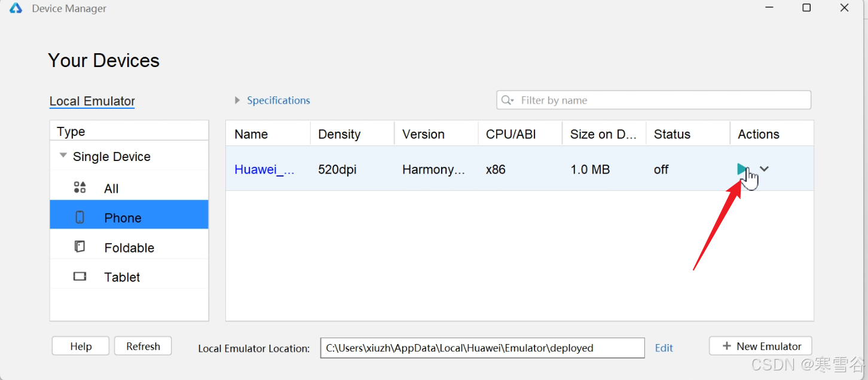Select the Foldable device type icon
Screen dimensions: 868x380
80,247
